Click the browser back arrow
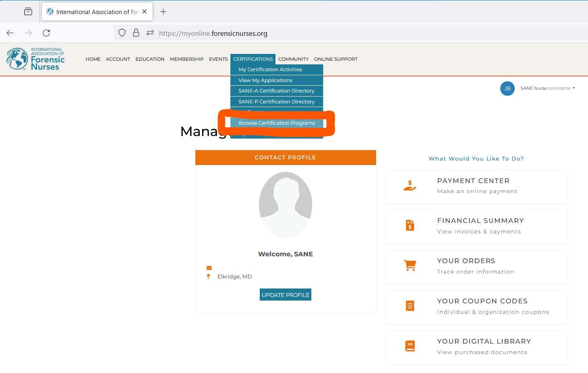Screen dimensions: 588x373 coord(10,33)
